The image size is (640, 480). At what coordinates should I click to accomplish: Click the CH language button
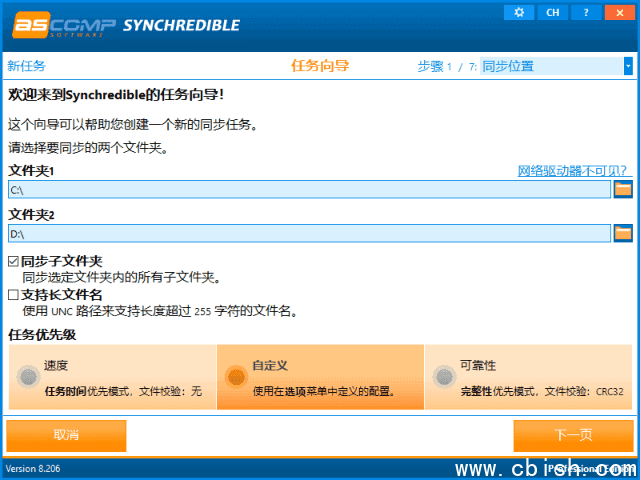pos(551,12)
